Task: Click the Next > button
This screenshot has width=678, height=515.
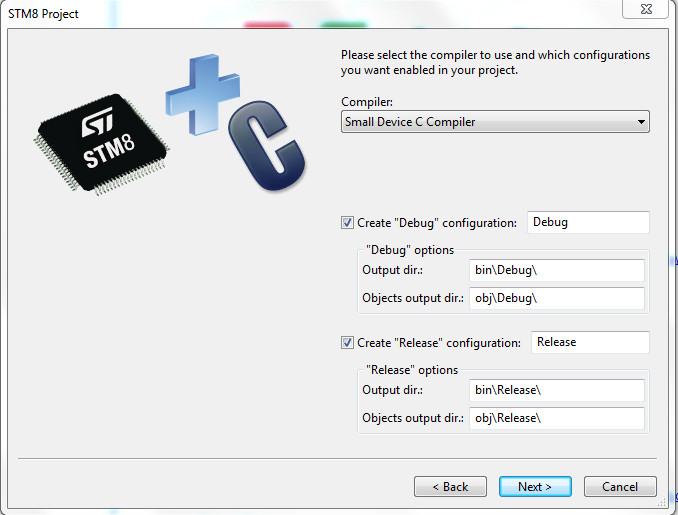Action: coord(535,487)
